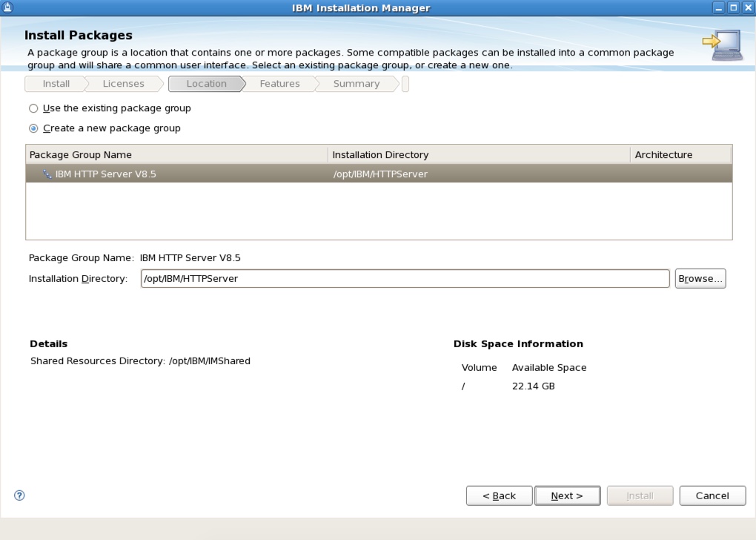
Task: Click the Next > button
Action: pyautogui.click(x=567, y=495)
